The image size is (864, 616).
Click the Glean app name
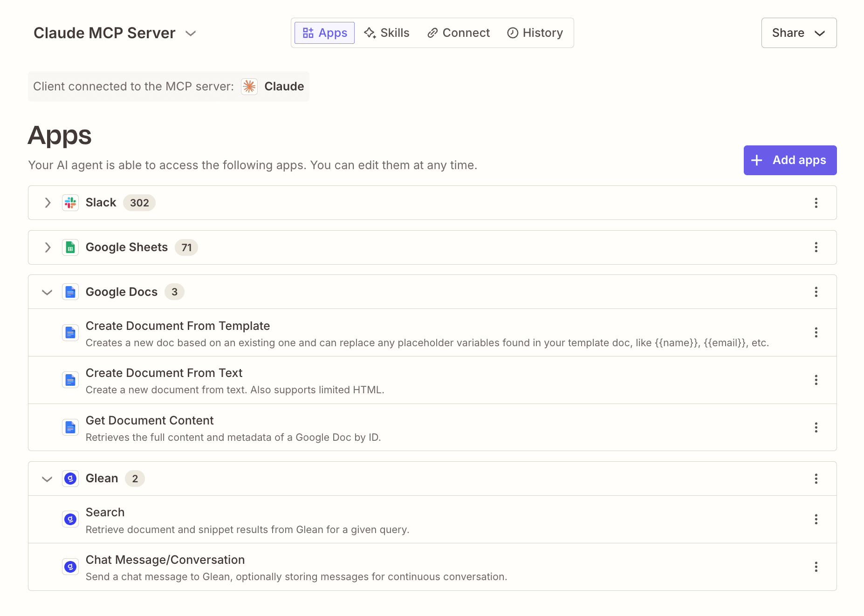click(102, 479)
